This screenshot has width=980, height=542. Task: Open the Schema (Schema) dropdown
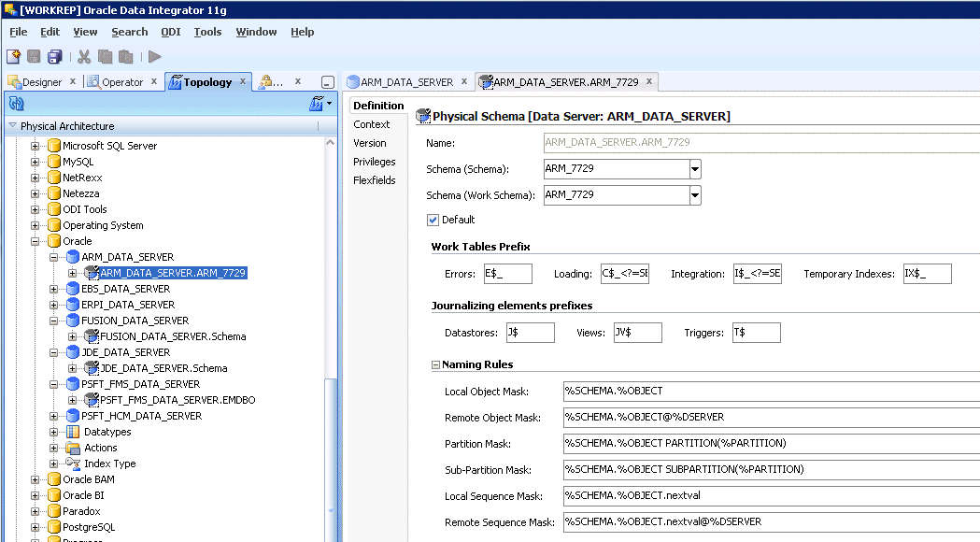point(695,169)
